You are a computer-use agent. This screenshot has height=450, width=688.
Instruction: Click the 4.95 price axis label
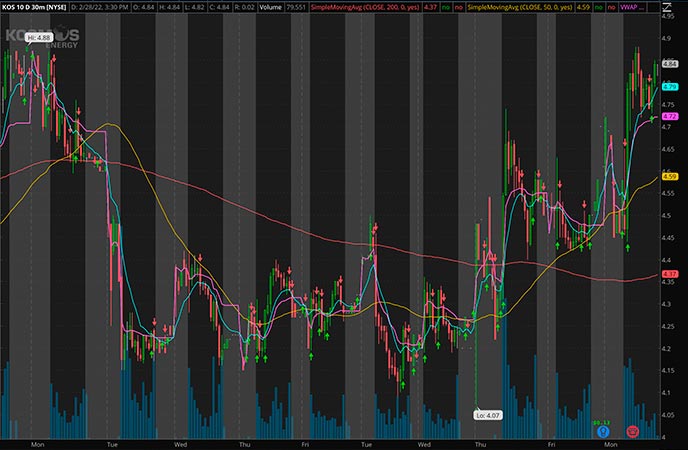(x=668, y=16)
